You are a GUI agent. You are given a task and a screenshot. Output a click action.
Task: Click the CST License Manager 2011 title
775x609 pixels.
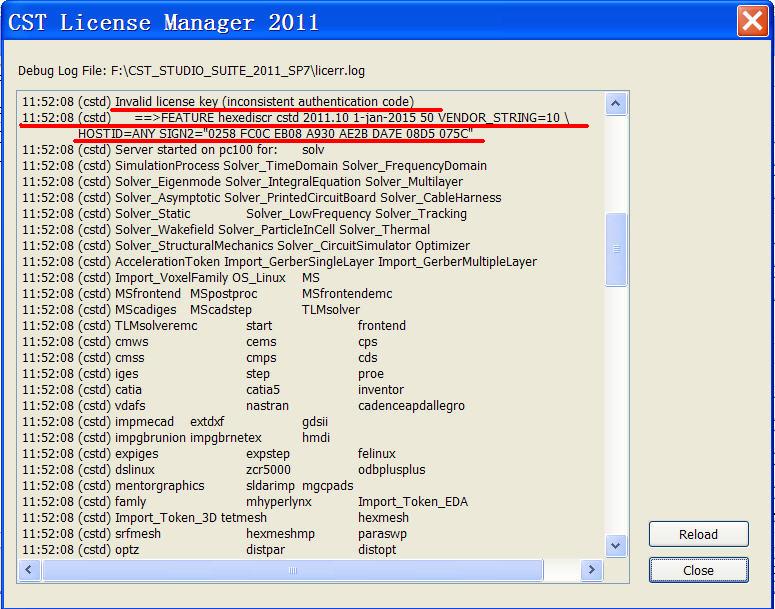(x=163, y=22)
